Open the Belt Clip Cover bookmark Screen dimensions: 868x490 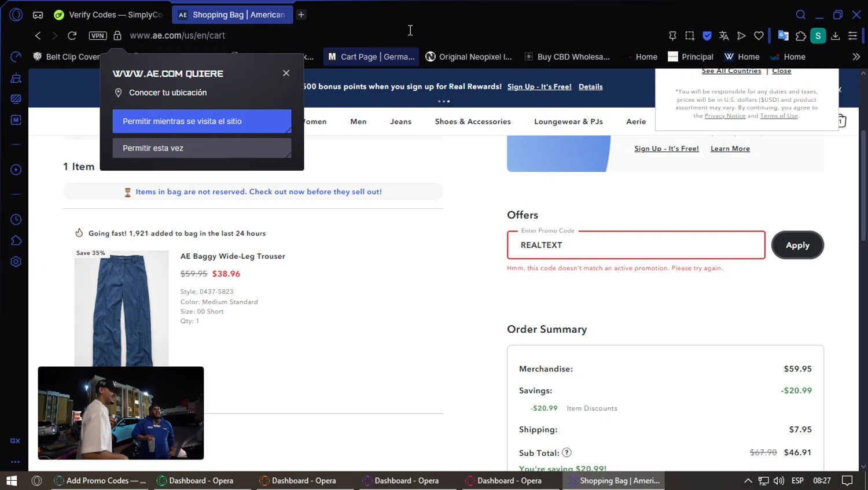click(x=67, y=57)
